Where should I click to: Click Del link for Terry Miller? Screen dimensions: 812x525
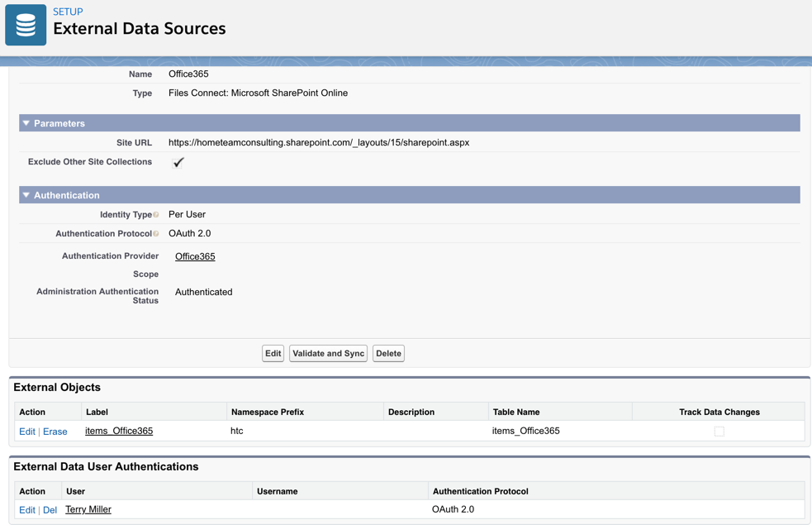click(50, 510)
